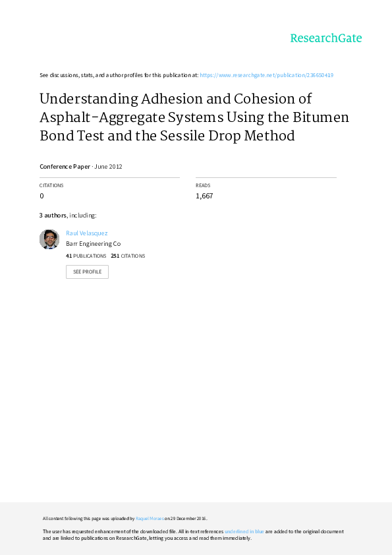Click the upload date notice in footer
392x555 pixels.
(125, 519)
